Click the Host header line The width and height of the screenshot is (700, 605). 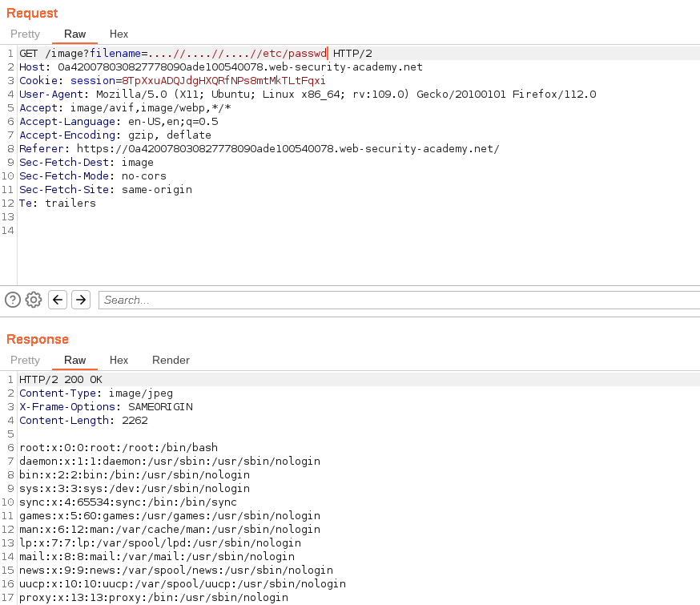pos(220,67)
